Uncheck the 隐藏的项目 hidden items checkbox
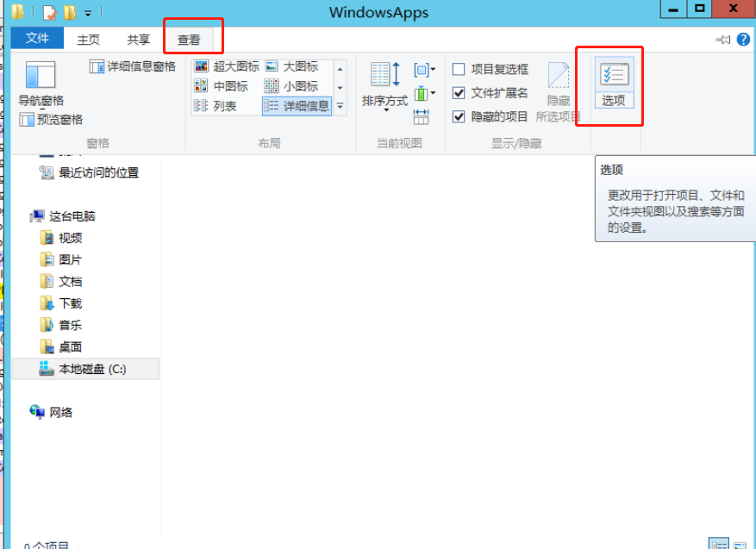The image size is (756, 549). click(459, 116)
